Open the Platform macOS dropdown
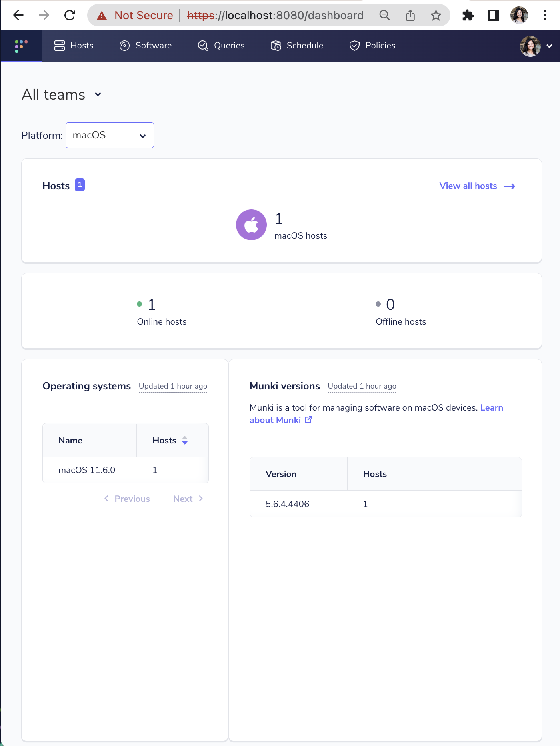 (x=110, y=135)
